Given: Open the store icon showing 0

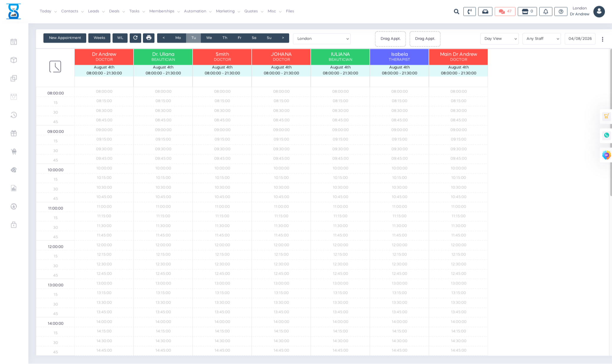Looking at the screenshot, I should pyautogui.click(x=527, y=12).
